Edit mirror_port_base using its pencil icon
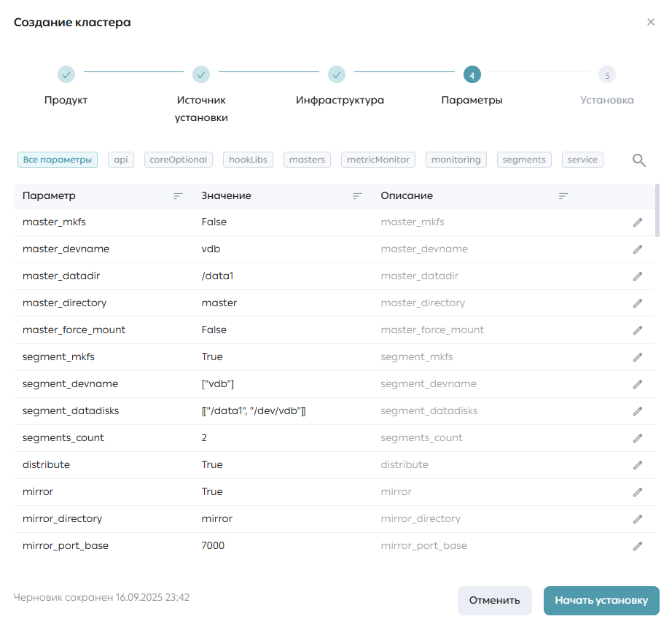 point(638,546)
